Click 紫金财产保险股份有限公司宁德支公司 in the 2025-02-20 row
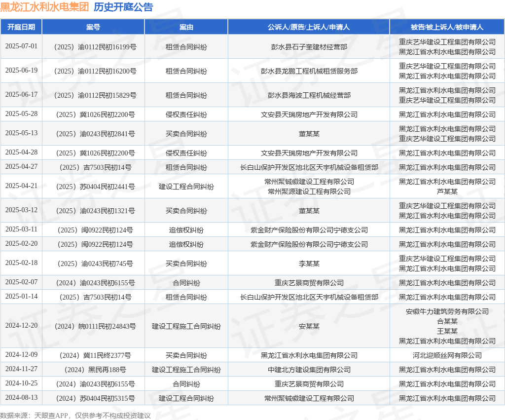This screenshot has width=505, height=420. pyautogui.click(x=309, y=244)
